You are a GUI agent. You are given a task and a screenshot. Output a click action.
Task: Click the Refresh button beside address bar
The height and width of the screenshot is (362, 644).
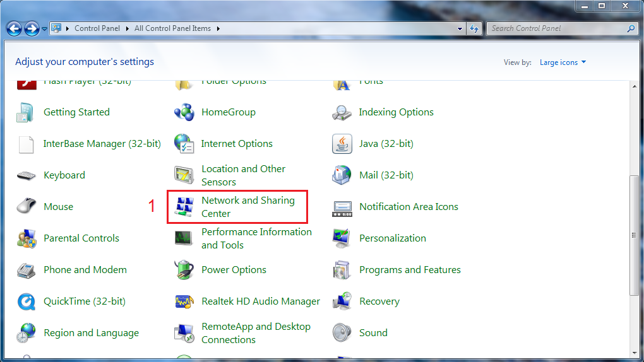click(475, 28)
